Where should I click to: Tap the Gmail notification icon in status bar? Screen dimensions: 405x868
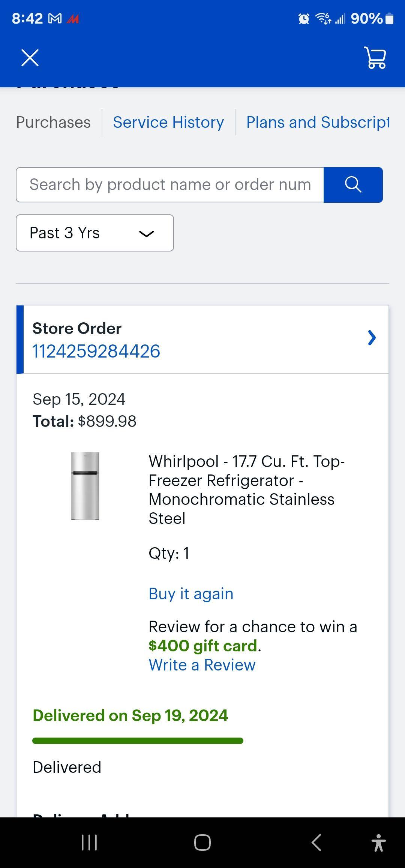[x=55, y=18]
